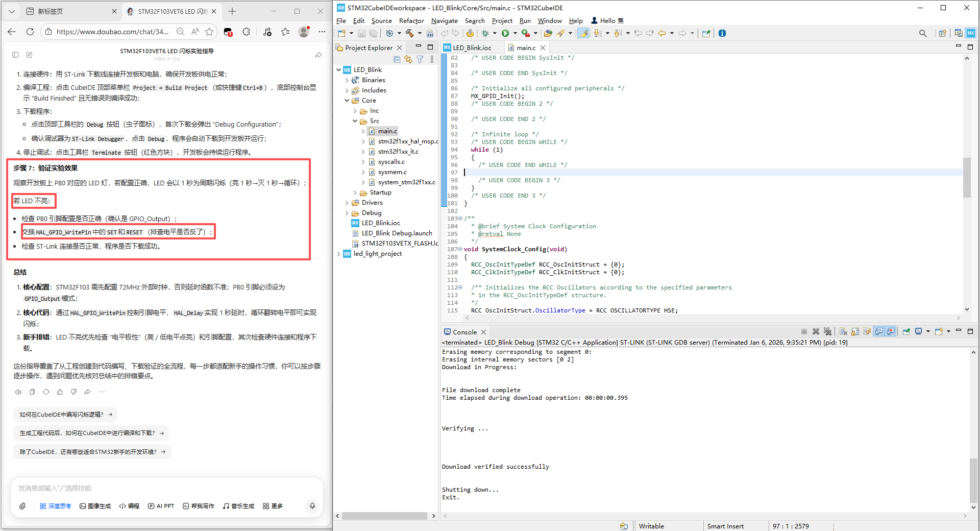Refresh the Doubao browser page
Image resolution: width=980 pixels, height=531 pixels.
click(x=30, y=32)
